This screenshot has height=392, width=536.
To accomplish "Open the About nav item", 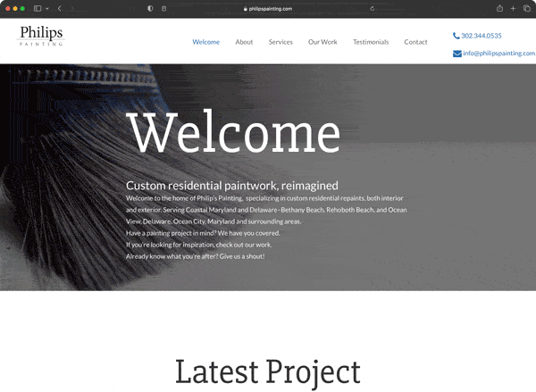I will tap(244, 42).
